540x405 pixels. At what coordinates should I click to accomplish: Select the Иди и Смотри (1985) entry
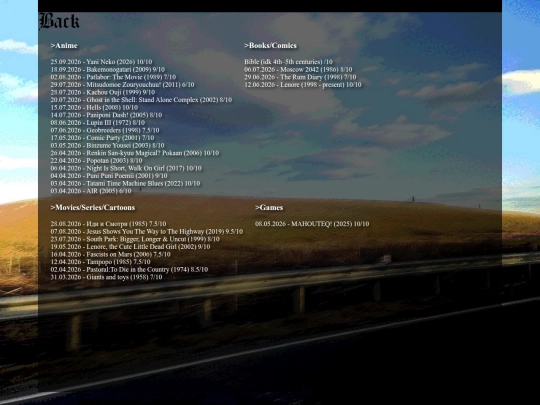(108, 224)
